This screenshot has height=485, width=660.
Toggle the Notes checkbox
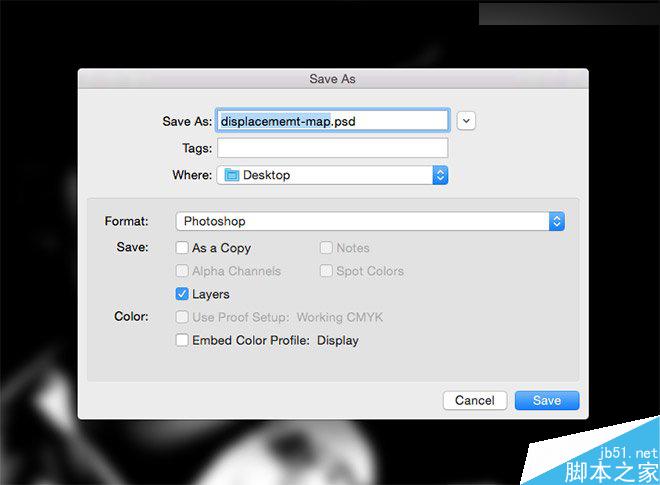pyautogui.click(x=326, y=248)
